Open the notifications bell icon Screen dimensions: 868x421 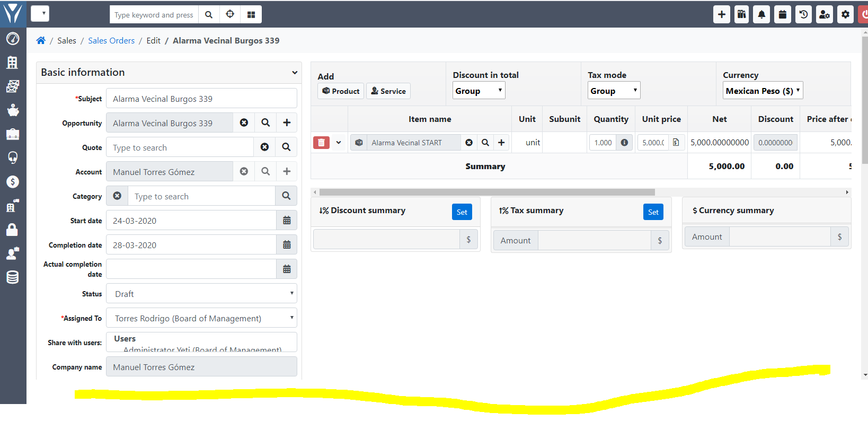[761, 14]
